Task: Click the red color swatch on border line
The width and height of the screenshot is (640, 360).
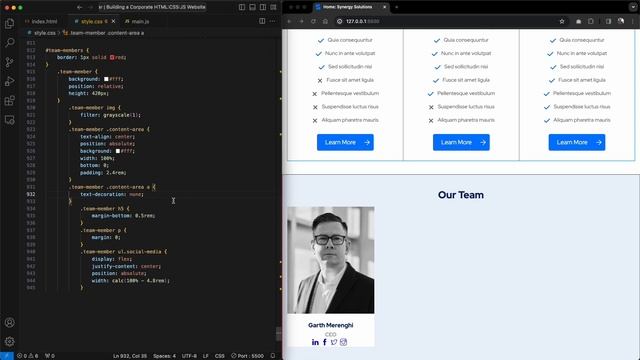Action: [x=112, y=58]
